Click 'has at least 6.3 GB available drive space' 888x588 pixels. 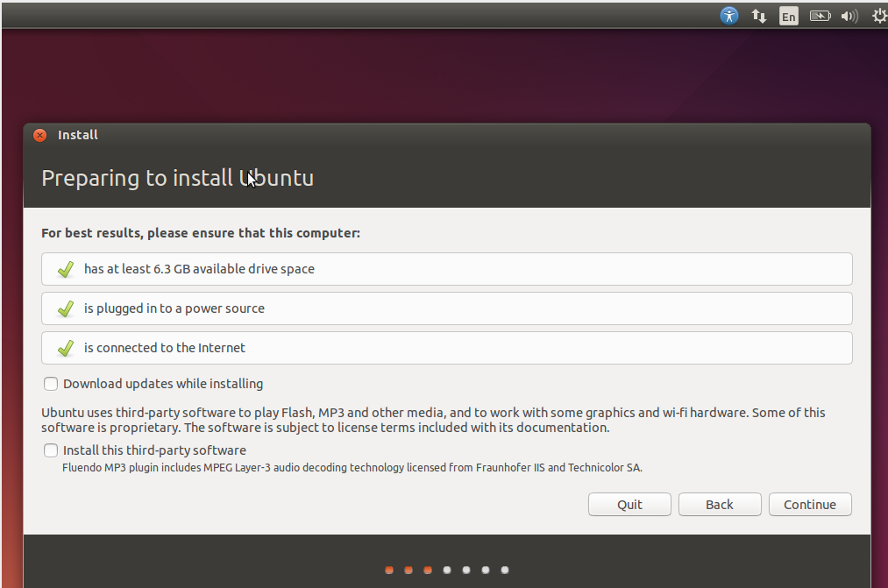199,269
